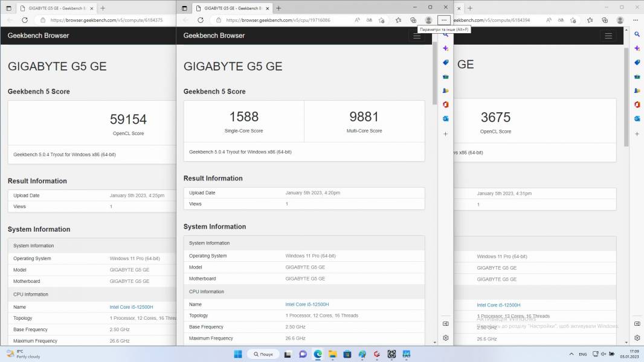Click the 1588 Single-Core Score value
This screenshot has height=362, width=644.
(244, 117)
